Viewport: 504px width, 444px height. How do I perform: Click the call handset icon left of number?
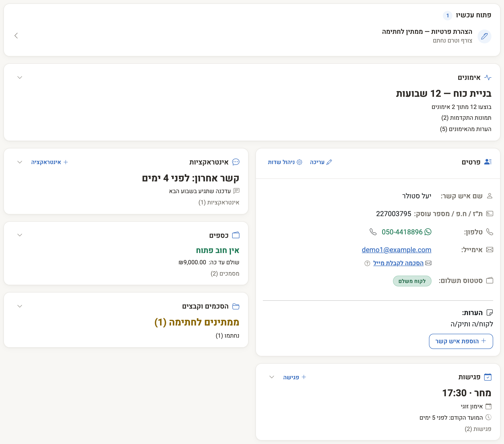click(373, 232)
